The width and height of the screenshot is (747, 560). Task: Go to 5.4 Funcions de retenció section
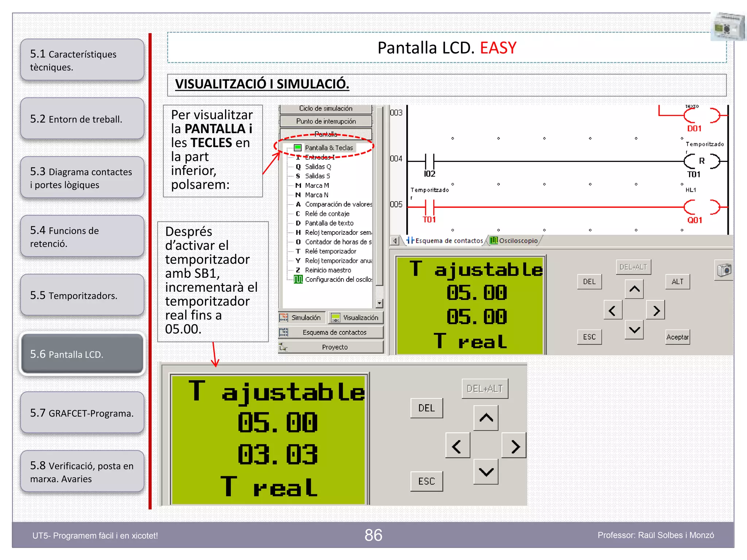pos(82,237)
